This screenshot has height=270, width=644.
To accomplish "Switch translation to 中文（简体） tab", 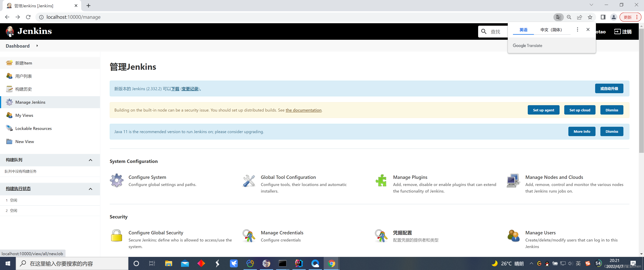I will [551, 30].
